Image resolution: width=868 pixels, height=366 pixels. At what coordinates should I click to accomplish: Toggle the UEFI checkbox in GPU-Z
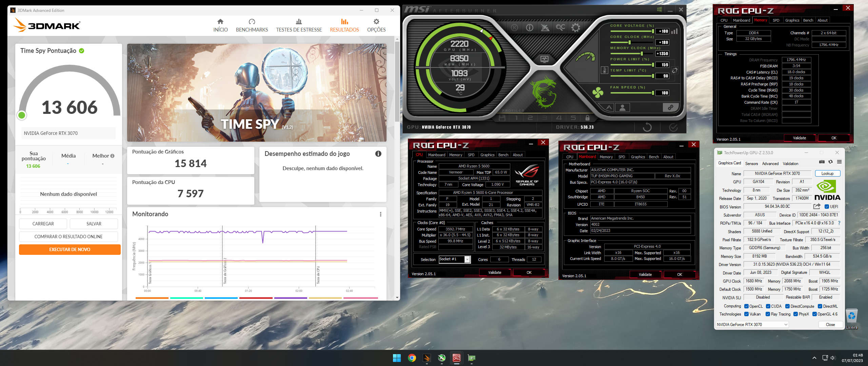(827, 207)
